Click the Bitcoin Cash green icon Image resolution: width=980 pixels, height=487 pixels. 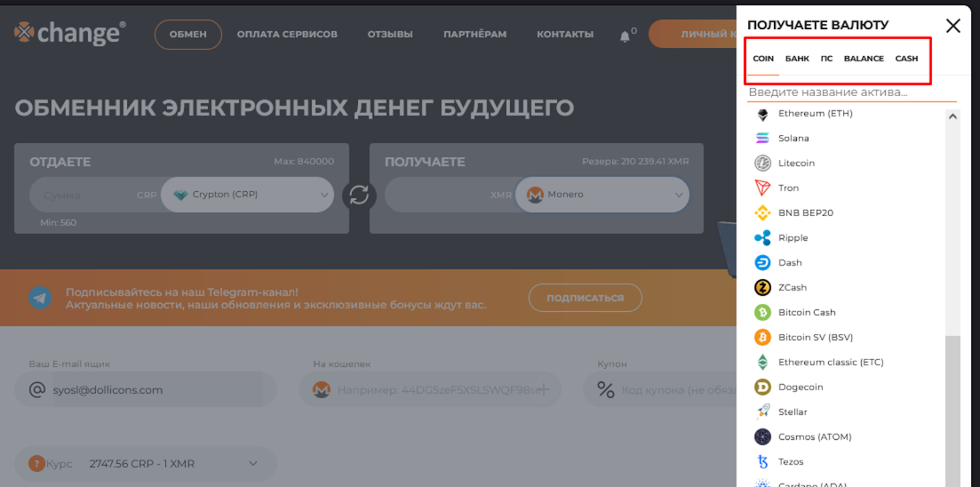(763, 312)
